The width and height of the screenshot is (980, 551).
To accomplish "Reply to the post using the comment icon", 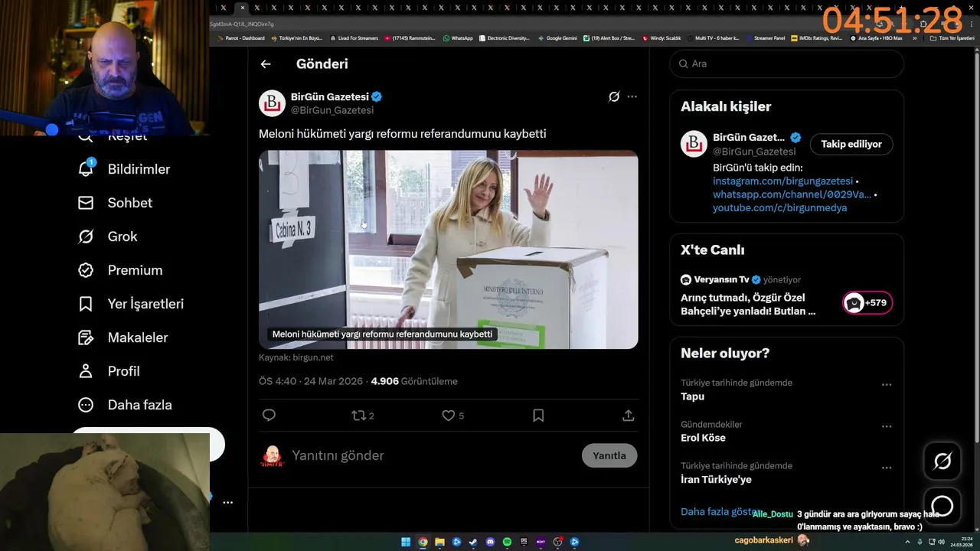I will click(269, 416).
